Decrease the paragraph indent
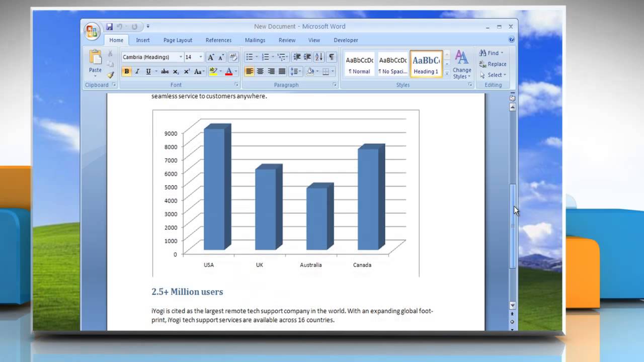Image resolution: width=644 pixels, height=362 pixels. [297, 57]
